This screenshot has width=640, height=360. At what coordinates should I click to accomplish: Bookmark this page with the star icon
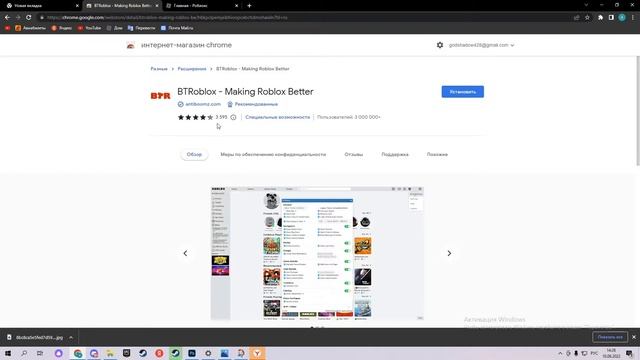pyautogui.click(x=587, y=18)
